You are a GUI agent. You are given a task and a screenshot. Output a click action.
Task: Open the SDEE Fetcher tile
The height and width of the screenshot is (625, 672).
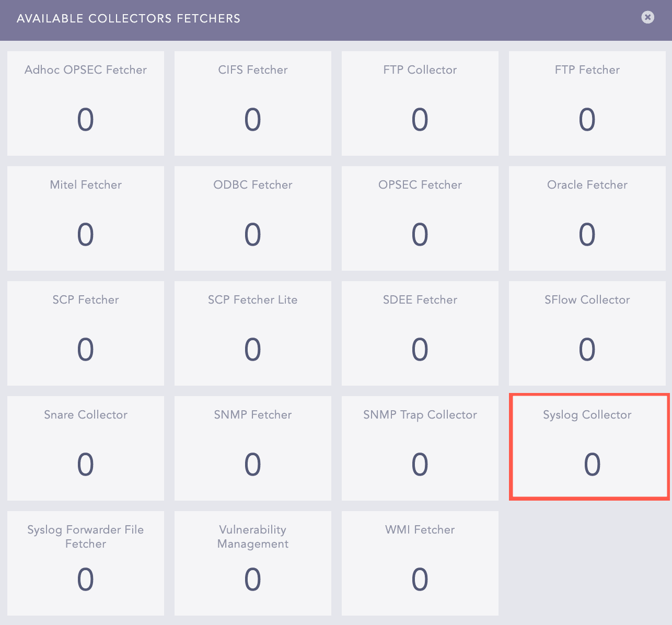coord(420,333)
